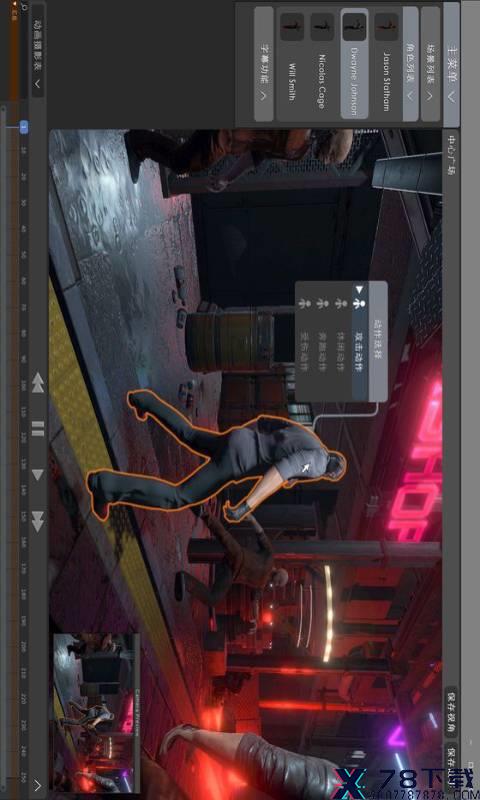
Task: Select the Dwayne Johnson name row
Action: coord(354,65)
